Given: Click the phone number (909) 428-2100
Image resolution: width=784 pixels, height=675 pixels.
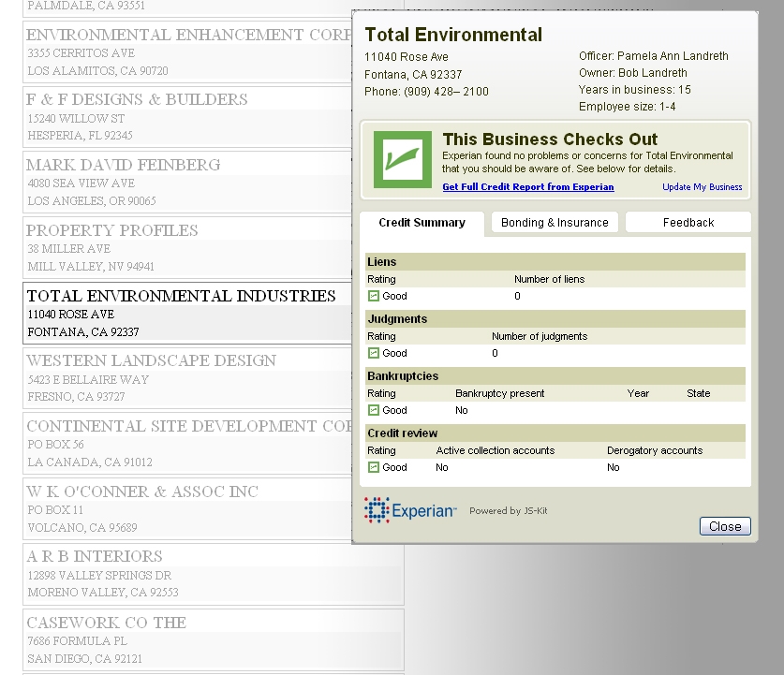Looking at the screenshot, I should 446,92.
